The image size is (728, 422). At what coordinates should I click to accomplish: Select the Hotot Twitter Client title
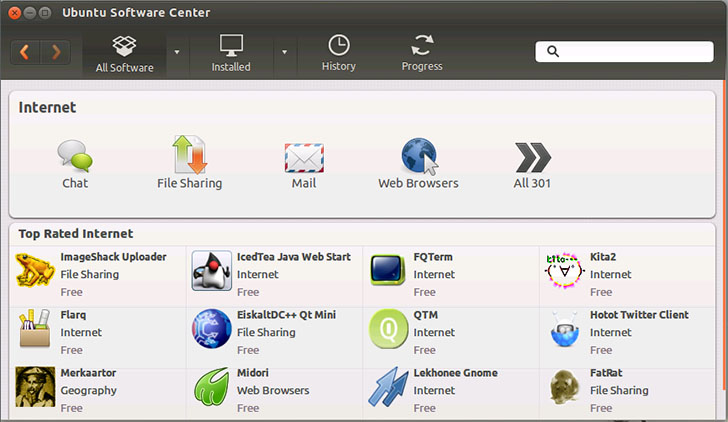639,315
